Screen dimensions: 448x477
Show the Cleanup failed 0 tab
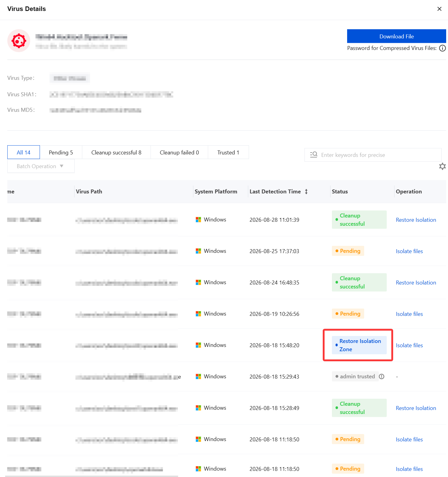pos(179,152)
